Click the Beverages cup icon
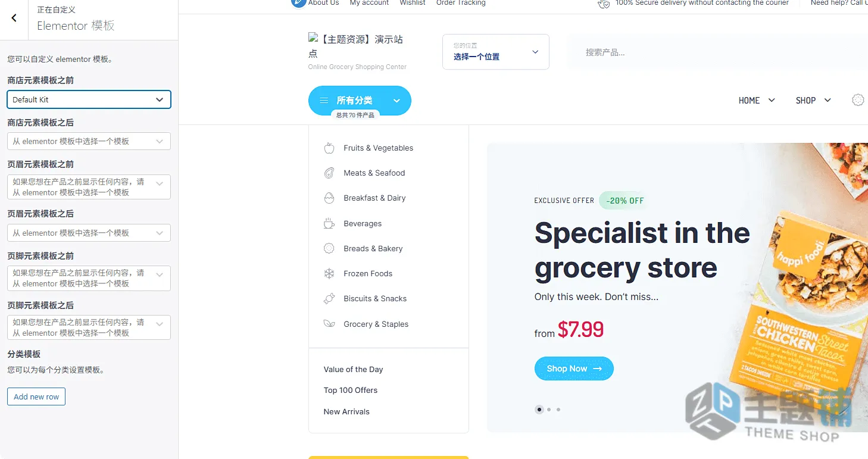The height and width of the screenshot is (459, 868). point(329,224)
